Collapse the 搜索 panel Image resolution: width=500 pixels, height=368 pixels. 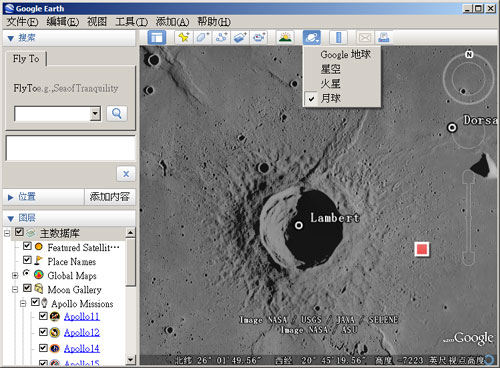coord(11,38)
